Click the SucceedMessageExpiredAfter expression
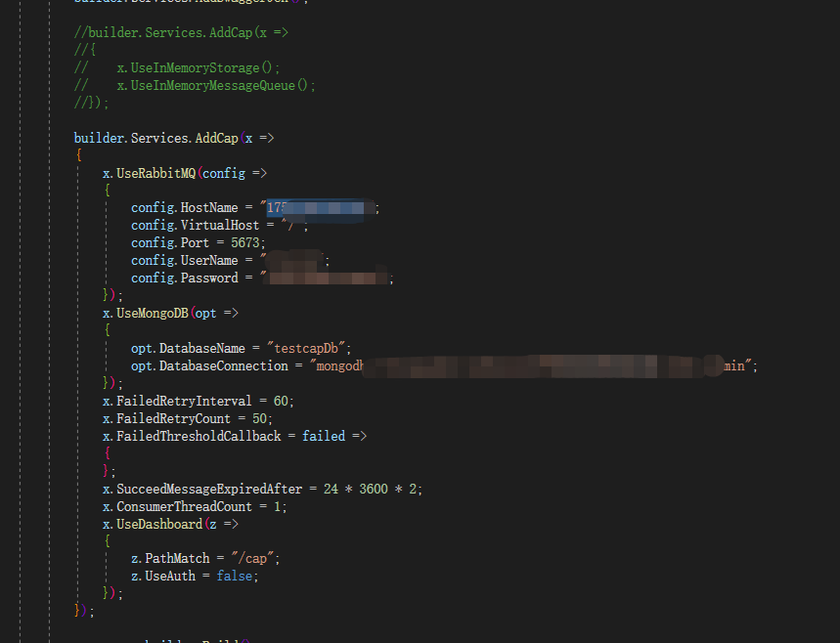840x643 pixels. click(225, 489)
